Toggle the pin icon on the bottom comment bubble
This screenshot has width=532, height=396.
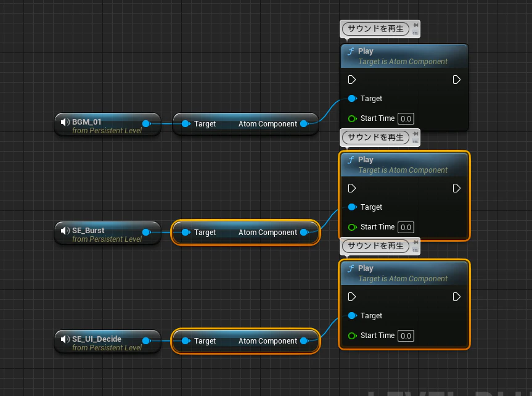coord(415,242)
